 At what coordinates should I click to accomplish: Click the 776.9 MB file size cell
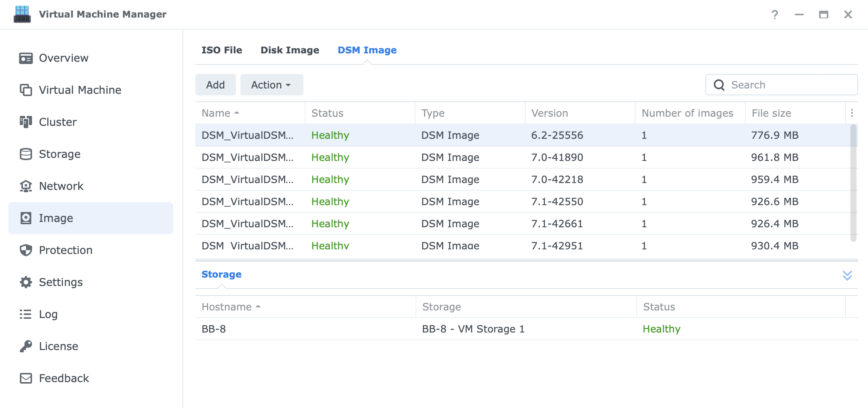(x=775, y=135)
